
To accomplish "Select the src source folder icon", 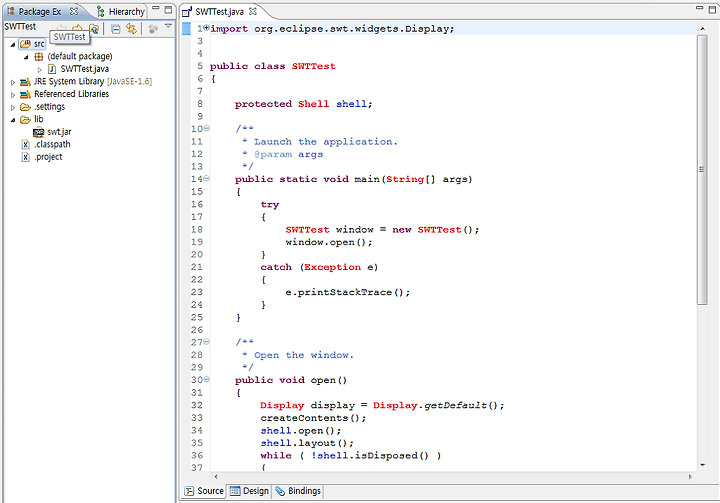I will pos(26,44).
